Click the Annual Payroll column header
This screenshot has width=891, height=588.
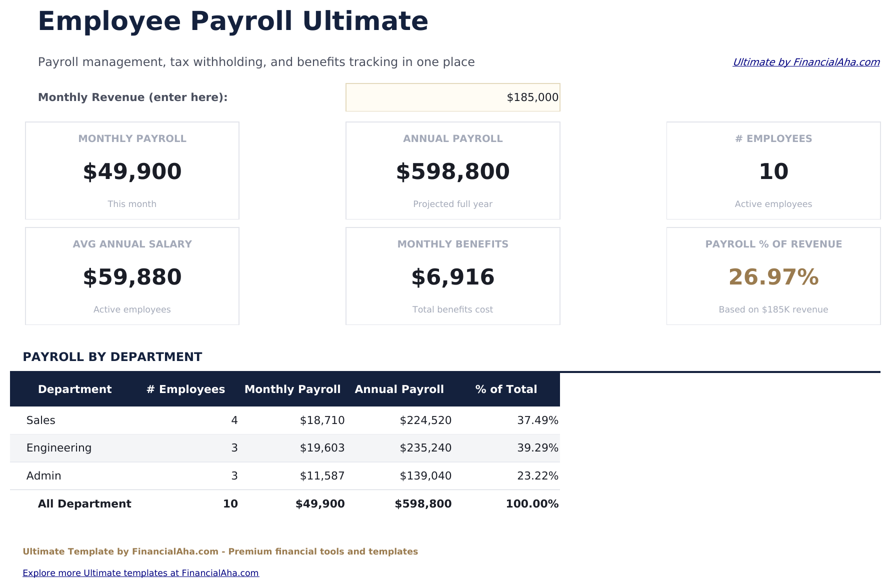[399, 389]
